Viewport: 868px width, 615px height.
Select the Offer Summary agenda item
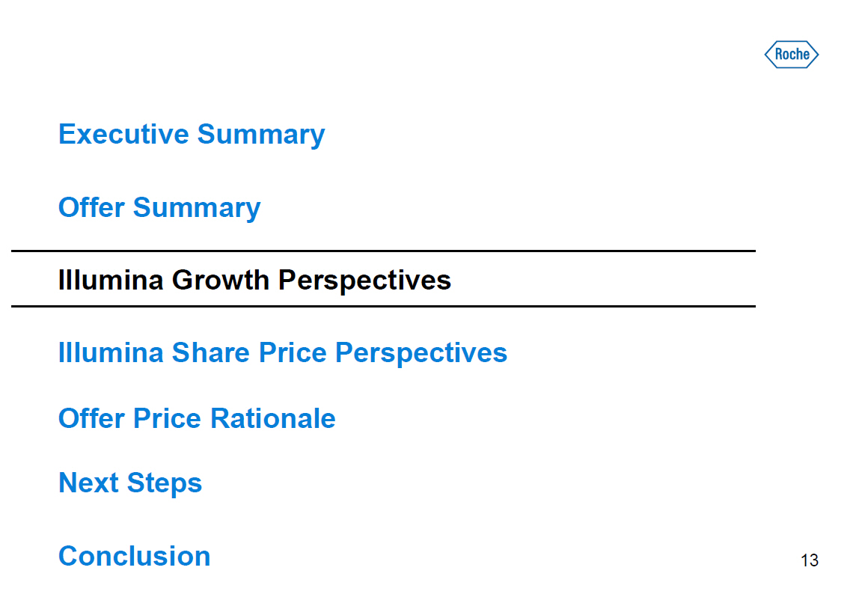[x=159, y=208]
